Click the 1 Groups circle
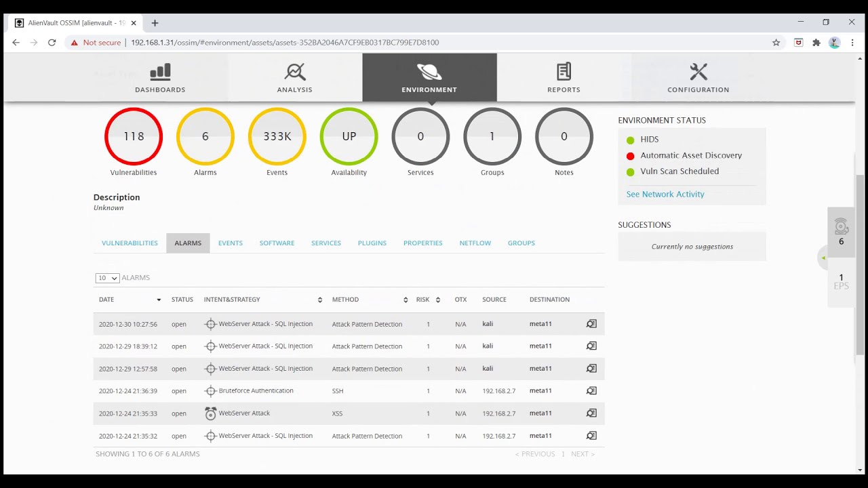 492,136
